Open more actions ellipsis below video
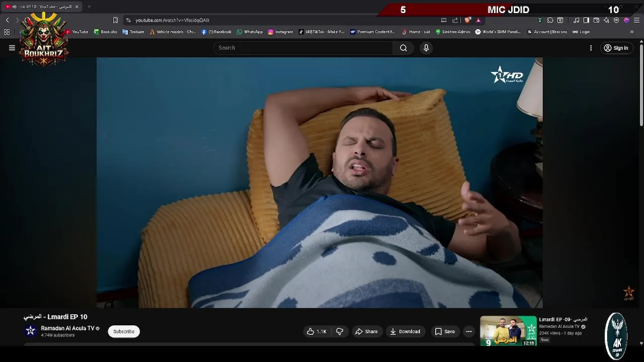 click(469, 331)
